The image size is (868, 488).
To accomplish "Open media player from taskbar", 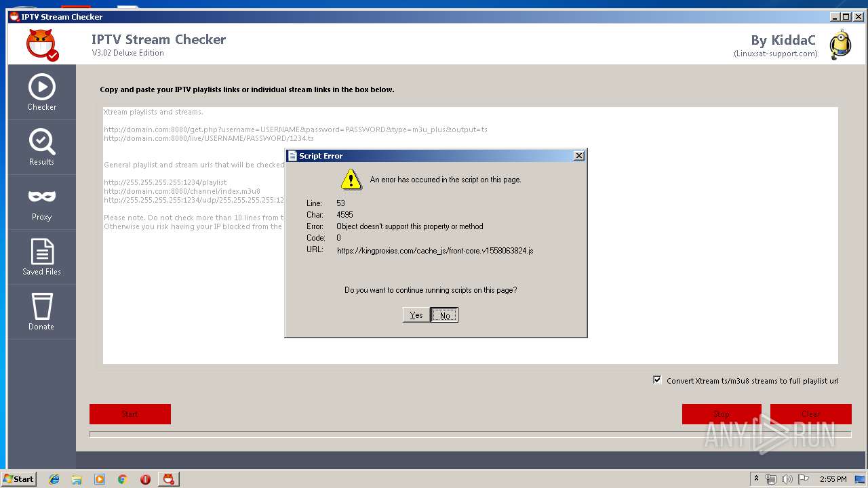I will [100, 479].
